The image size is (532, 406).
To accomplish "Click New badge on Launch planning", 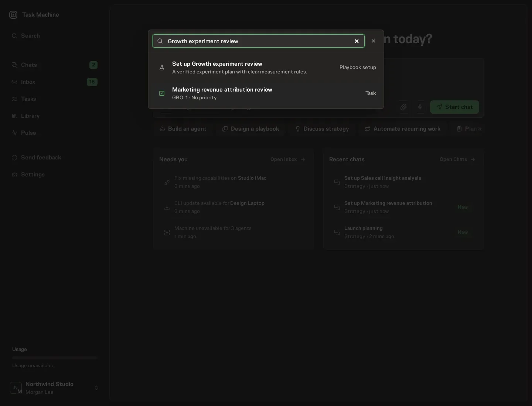I will pos(463,233).
